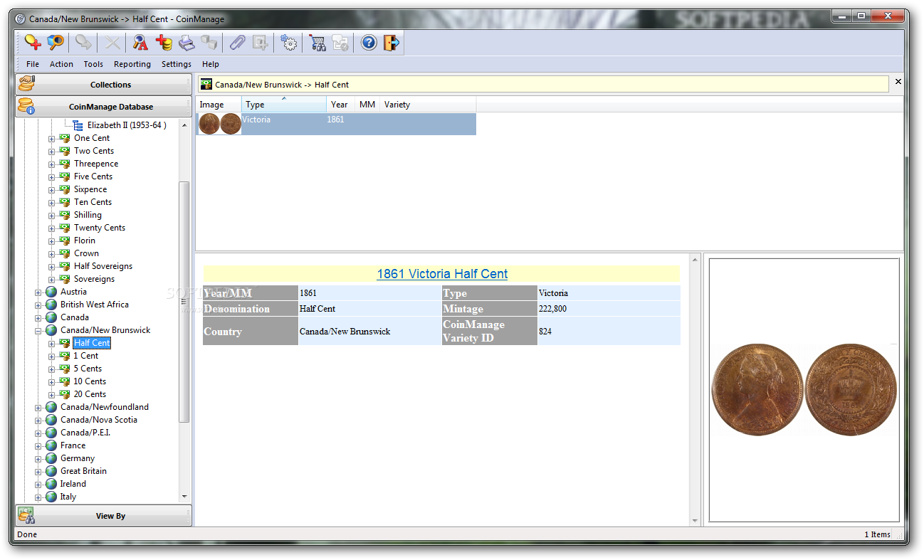The width and height of the screenshot is (924, 560).
Task: Click the greyed cubes toolbar icon
Action: (x=209, y=43)
